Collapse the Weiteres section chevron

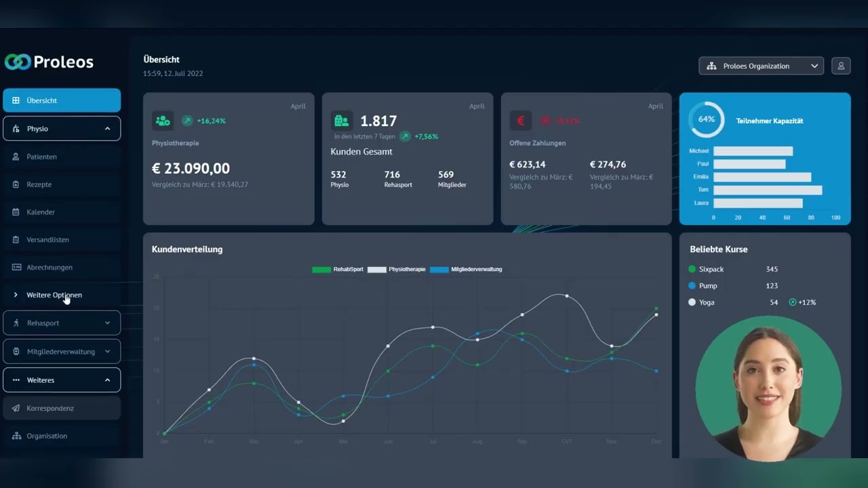click(107, 380)
